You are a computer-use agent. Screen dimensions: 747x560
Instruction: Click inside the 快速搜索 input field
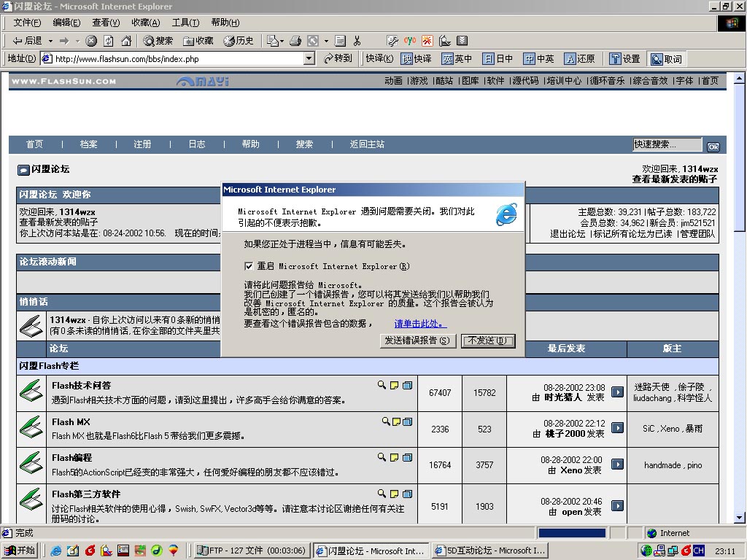[667, 144]
